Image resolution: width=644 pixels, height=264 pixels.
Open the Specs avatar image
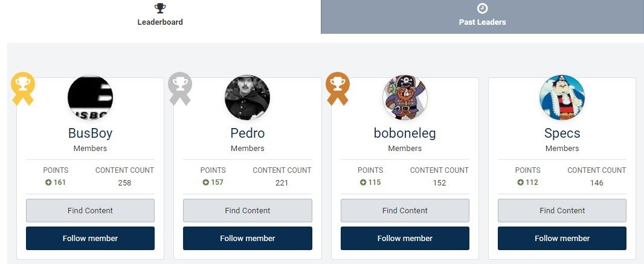pos(562,97)
